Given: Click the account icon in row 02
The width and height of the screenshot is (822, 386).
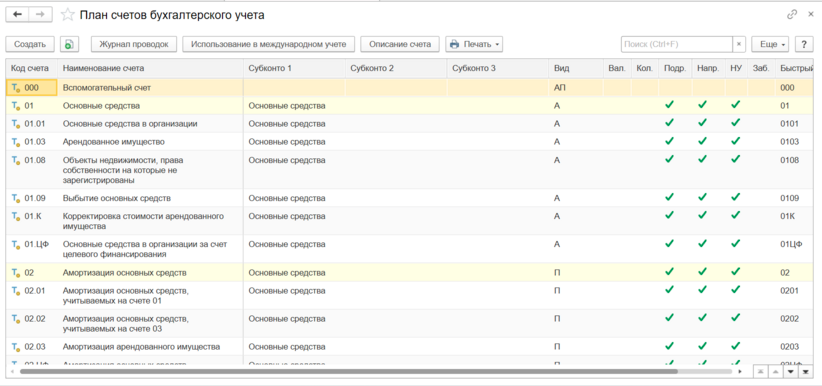Looking at the screenshot, I should (16, 273).
